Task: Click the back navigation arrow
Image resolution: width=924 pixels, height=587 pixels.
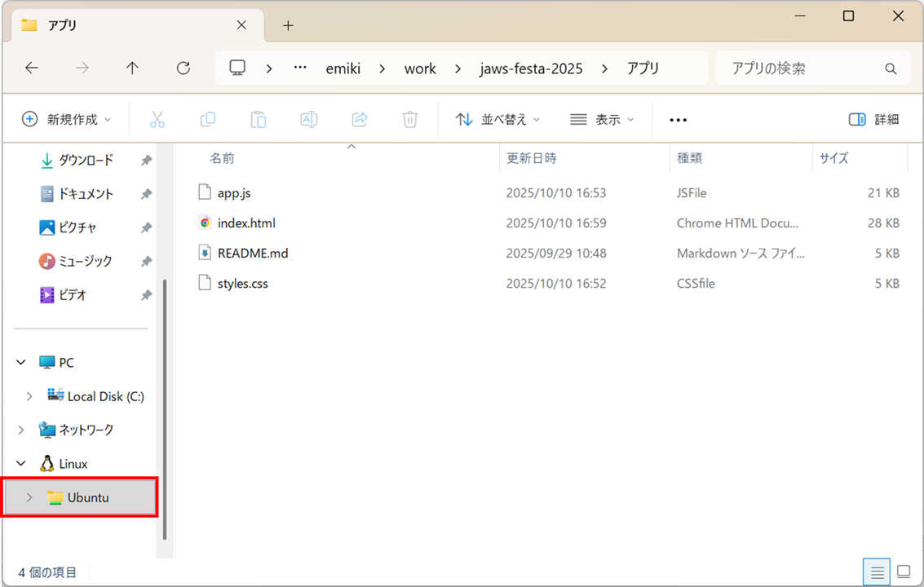Action: pos(32,68)
